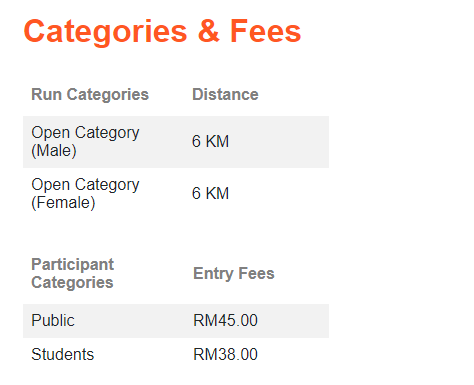The width and height of the screenshot is (474, 385).
Task: Click the RM45.00 entry fee
Action: tap(226, 320)
